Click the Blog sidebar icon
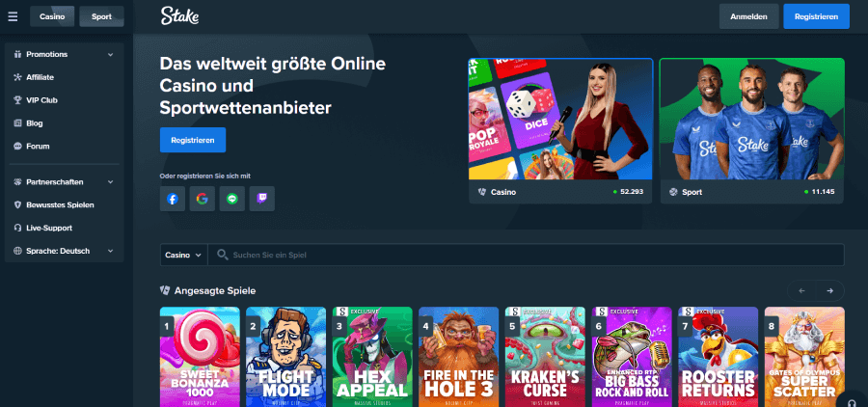868x407 pixels. (17, 123)
